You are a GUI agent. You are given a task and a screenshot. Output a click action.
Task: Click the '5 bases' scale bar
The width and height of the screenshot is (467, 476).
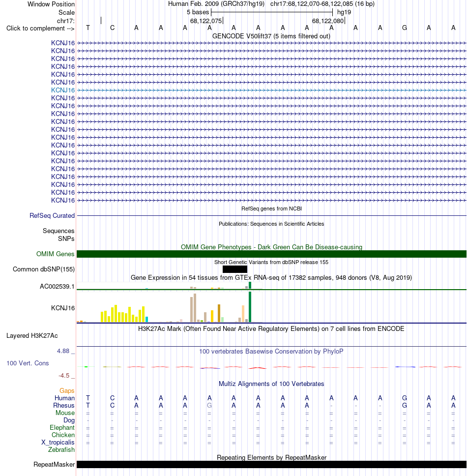coord(272,12)
